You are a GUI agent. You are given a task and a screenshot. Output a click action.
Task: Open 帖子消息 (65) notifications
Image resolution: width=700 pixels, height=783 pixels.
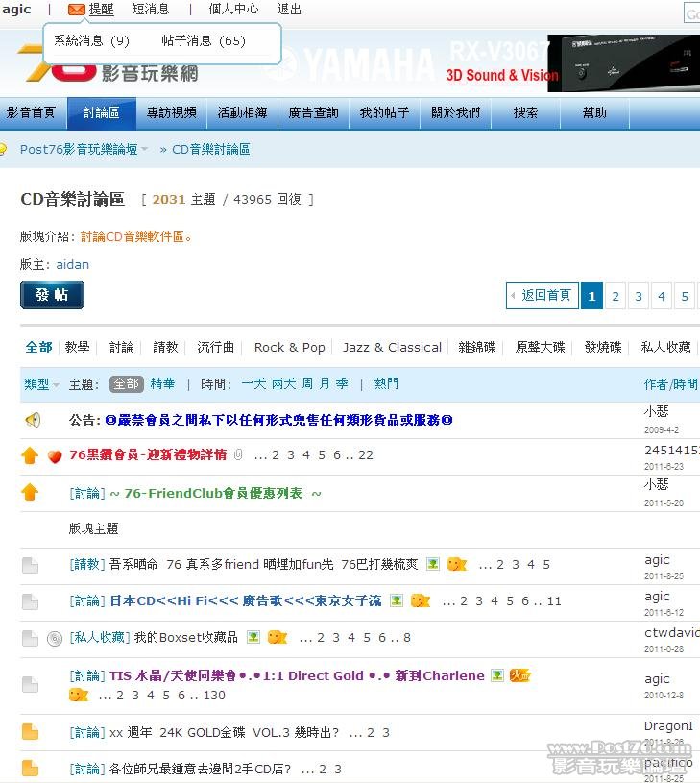pos(204,41)
